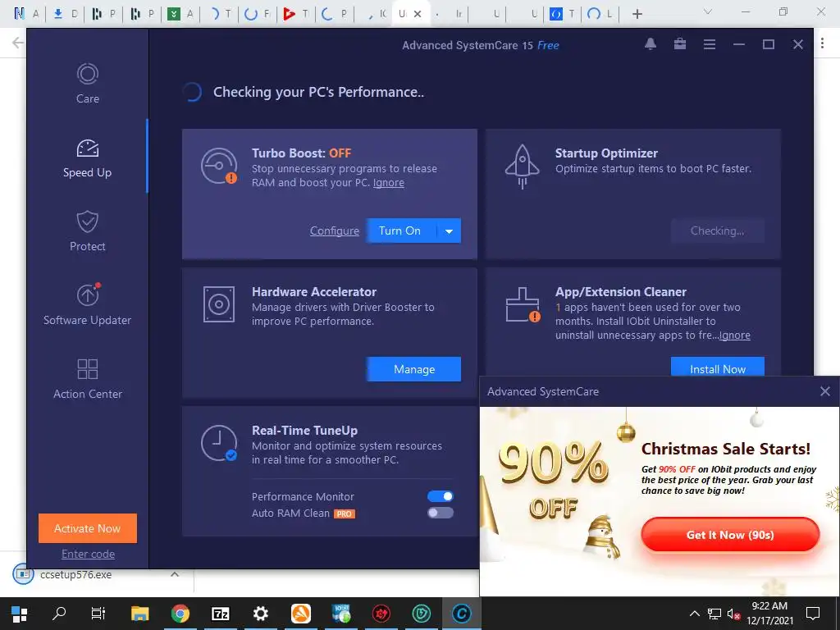The image size is (840, 630).
Task: Open Settings gear on the taskbar
Action: [x=260, y=614]
